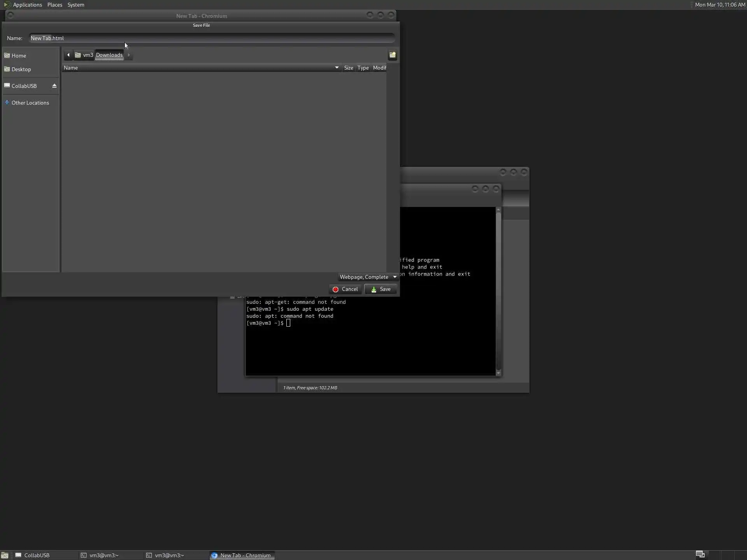747x560 pixels.
Task: Open Other Locations in sidebar
Action: (x=30, y=103)
